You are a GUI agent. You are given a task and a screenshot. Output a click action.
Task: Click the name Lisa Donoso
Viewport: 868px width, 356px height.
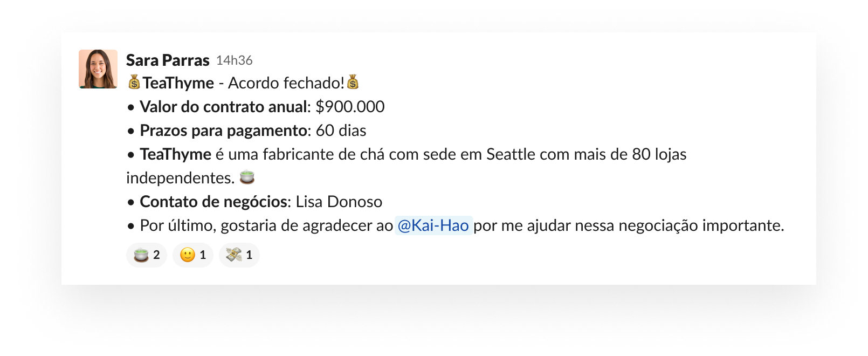point(339,202)
